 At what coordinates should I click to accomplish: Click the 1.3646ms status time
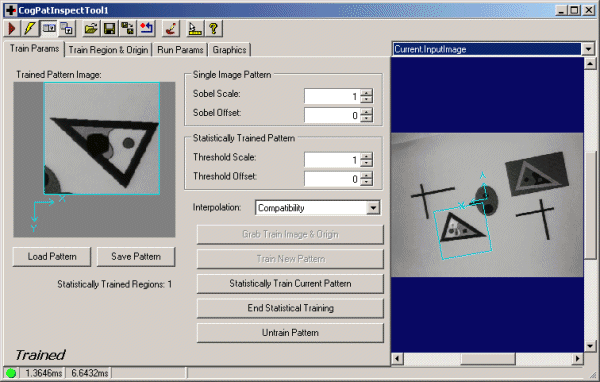(44, 373)
